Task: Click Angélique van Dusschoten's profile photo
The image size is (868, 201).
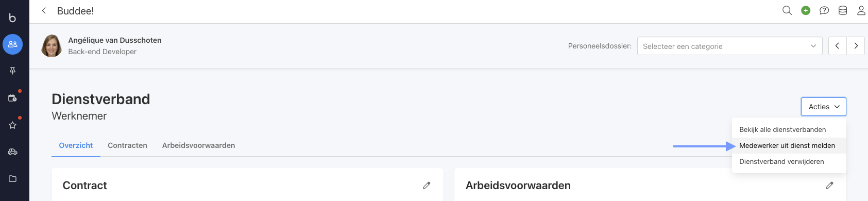Action: pos(52,46)
